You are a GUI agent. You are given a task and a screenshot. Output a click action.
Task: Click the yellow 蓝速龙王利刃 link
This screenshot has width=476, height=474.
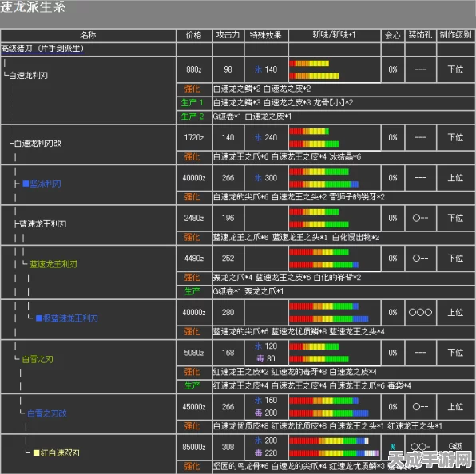54,264
